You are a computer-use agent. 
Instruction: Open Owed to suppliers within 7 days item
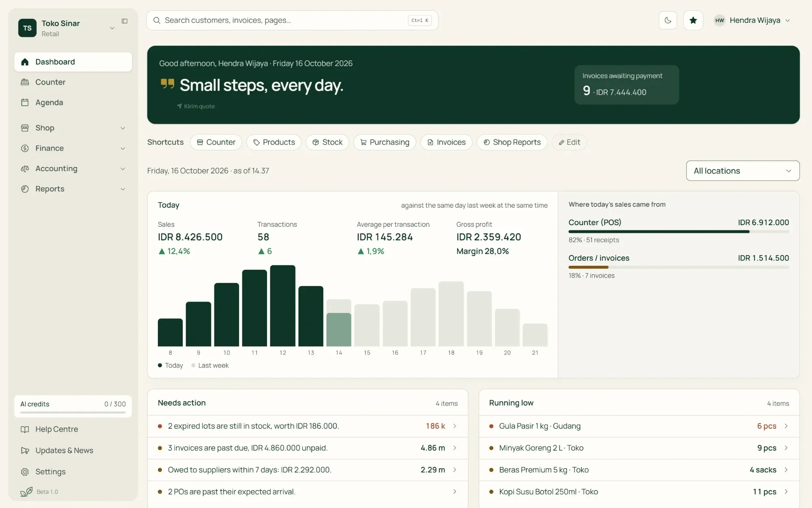[x=308, y=470]
